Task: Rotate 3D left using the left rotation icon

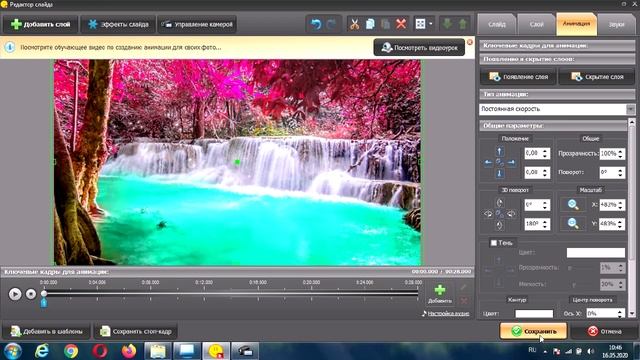Action: tap(488, 213)
